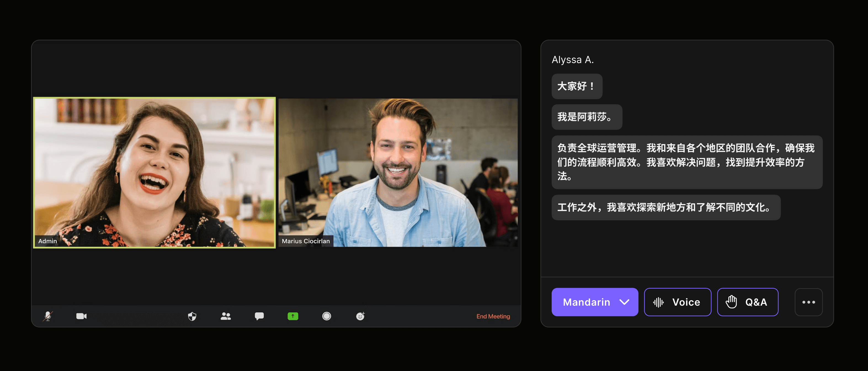The image size is (868, 371).
Task: Click the raised hand icon on Q&A
Action: (731, 302)
